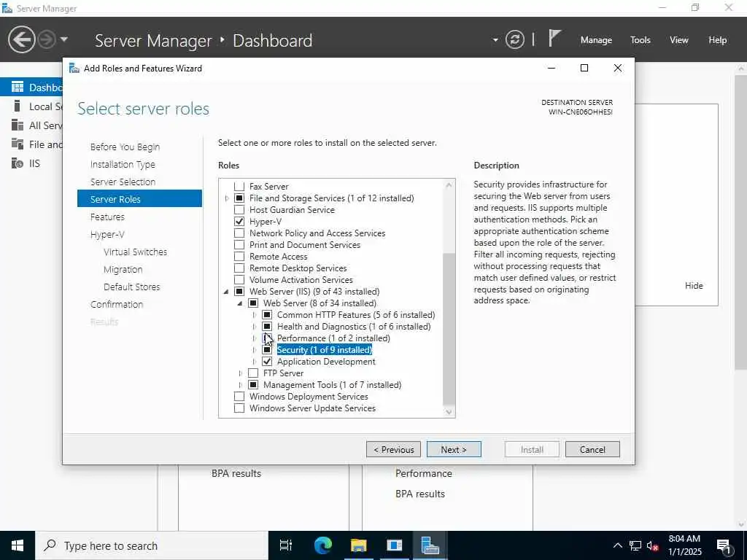Collapse the Web Server (8 of 34) subnode

tap(240, 303)
